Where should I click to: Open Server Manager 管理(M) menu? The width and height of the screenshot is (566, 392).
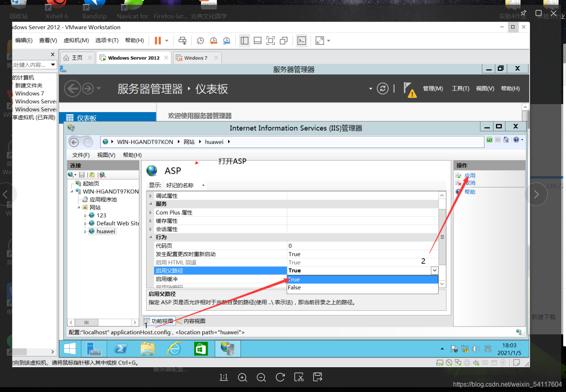(x=433, y=88)
